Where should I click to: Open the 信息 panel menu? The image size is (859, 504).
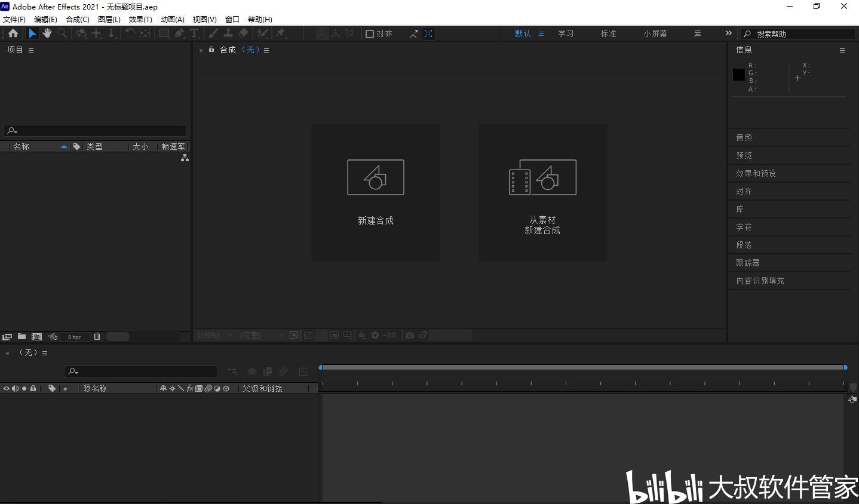coord(842,50)
